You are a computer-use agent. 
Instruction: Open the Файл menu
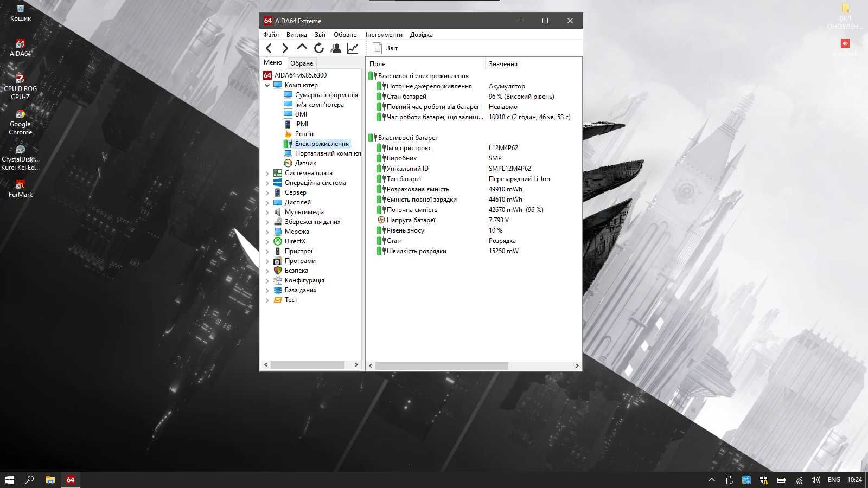271,34
